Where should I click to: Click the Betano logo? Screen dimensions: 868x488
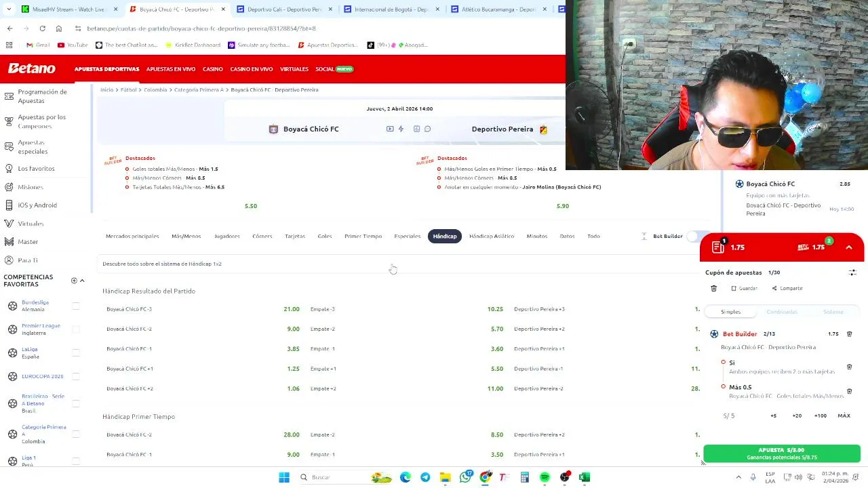tap(32, 68)
